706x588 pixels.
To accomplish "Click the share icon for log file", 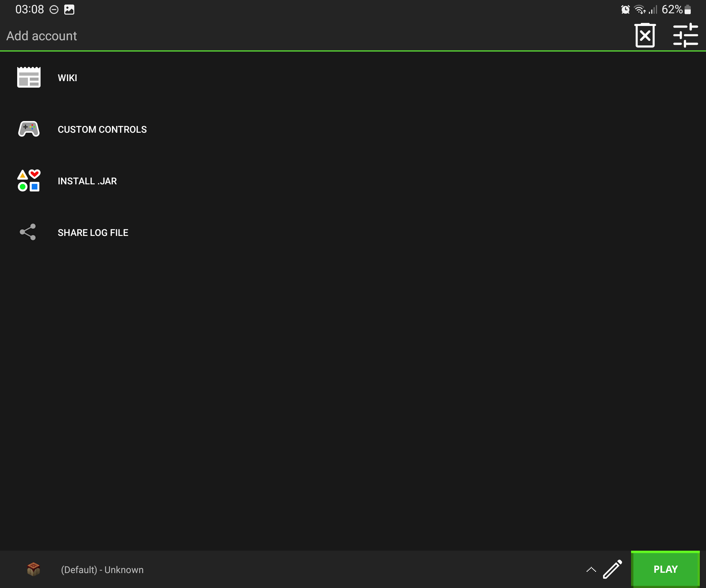I will click(28, 232).
